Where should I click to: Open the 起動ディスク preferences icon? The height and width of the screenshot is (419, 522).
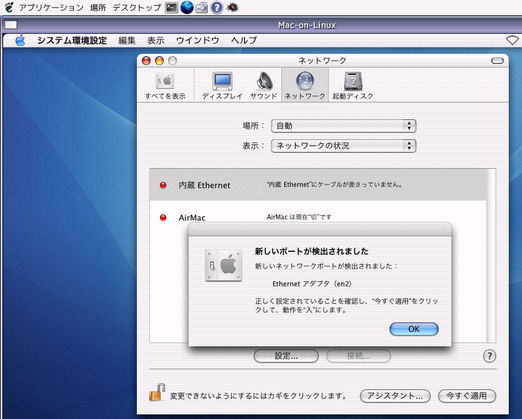pyautogui.click(x=353, y=86)
